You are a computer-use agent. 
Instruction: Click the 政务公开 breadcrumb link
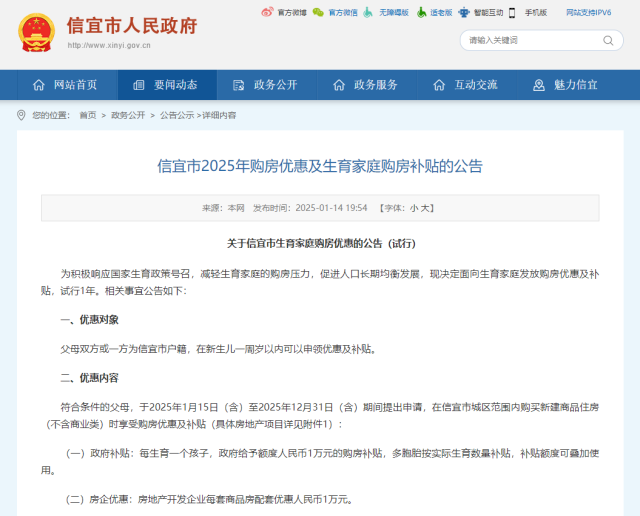(128, 116)
